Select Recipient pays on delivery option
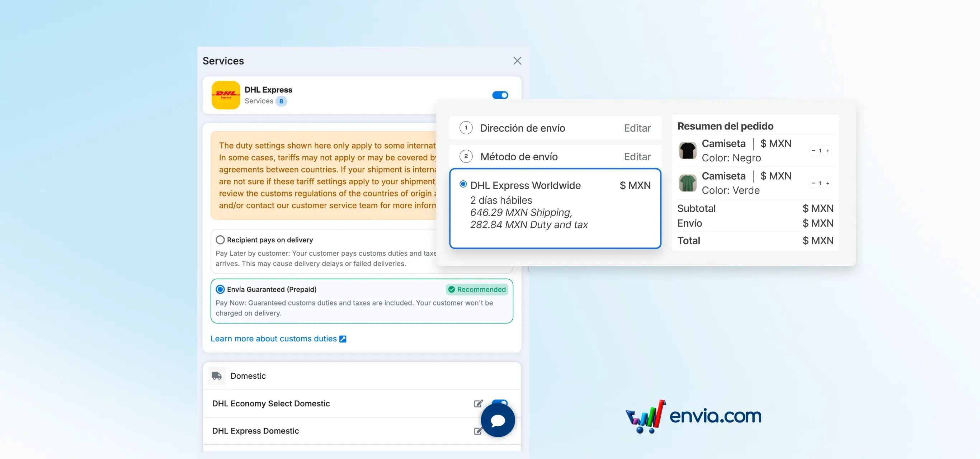980x459 pixels. point(220,240)
